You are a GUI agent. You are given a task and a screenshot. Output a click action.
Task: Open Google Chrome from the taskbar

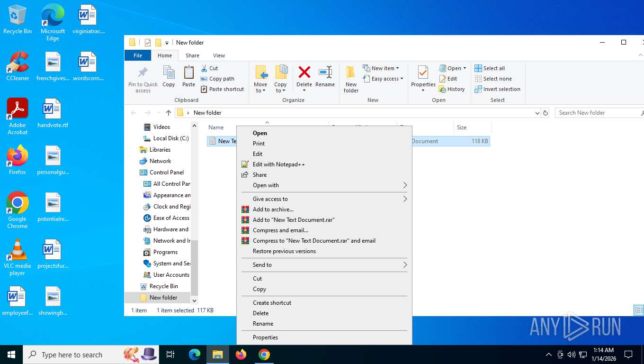[264, 355]
